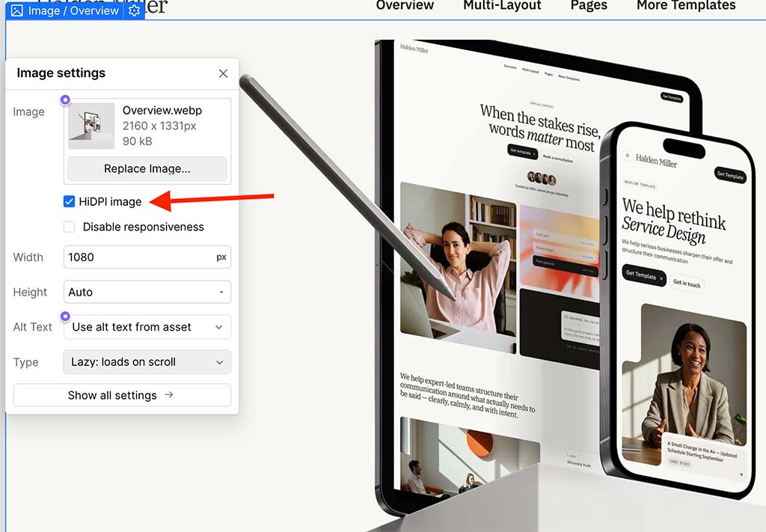Image resolution: width=766 pixels, height=532 pixels.
Task: Open the Pages nav link
Action: pos(589,5)
